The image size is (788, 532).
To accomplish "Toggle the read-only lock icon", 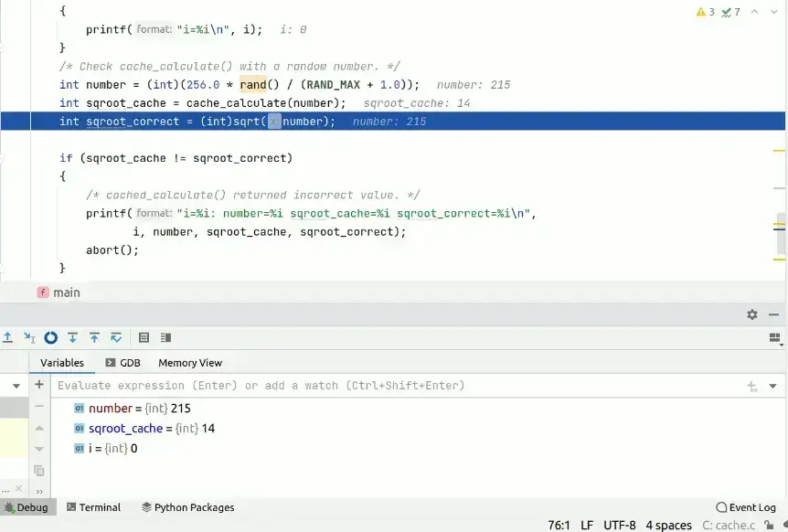I will tap(769, 525).
